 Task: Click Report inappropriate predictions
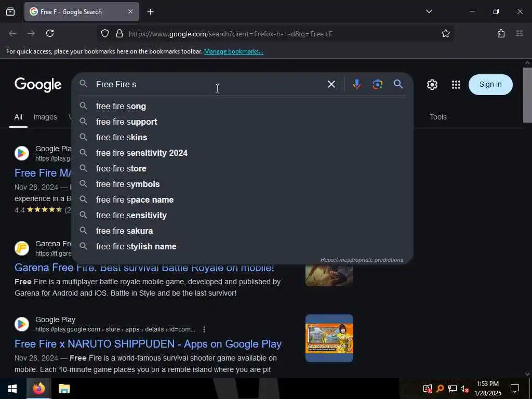[362, 260]
